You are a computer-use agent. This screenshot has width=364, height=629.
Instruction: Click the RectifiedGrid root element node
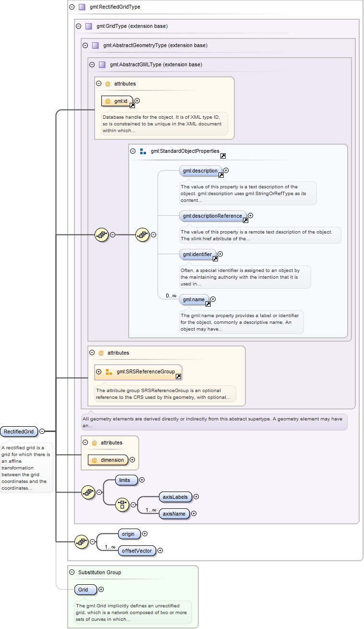coord(19,432)
